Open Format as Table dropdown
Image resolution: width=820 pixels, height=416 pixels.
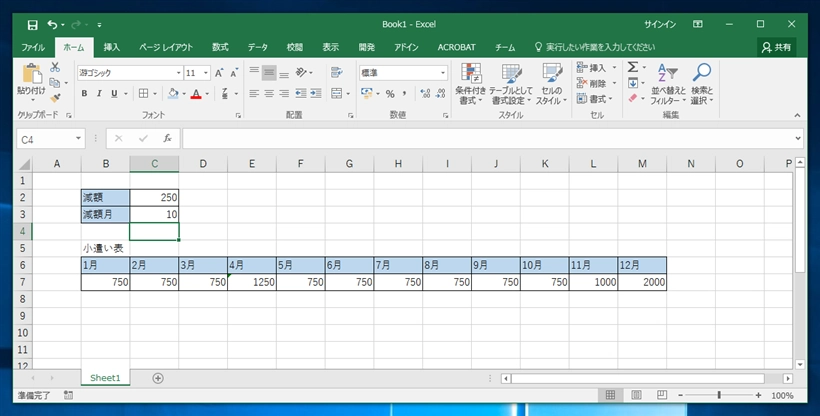511,84
